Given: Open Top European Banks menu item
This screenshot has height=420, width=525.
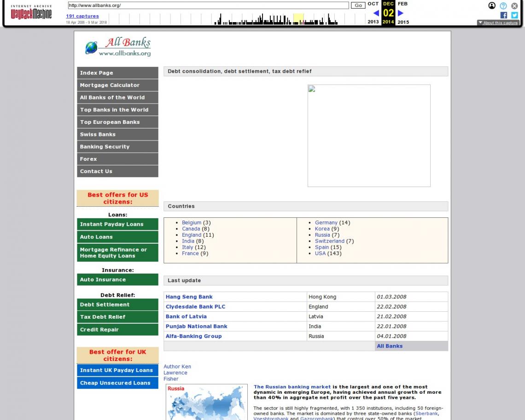Looking at the screenshot, I should tap(117, 122).
